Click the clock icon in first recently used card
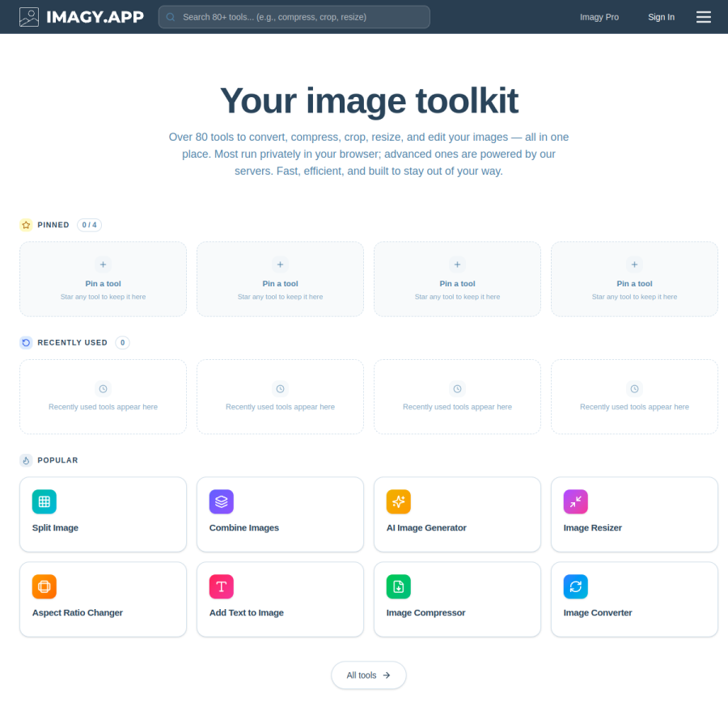This screenshot has width=728, height=728. 103,388
